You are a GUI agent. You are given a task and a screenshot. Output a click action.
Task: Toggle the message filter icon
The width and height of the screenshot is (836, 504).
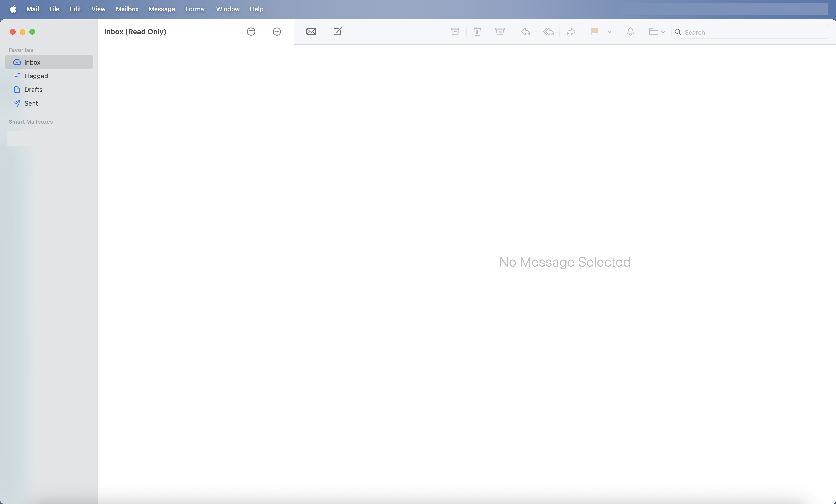click(x=251, y=32)
